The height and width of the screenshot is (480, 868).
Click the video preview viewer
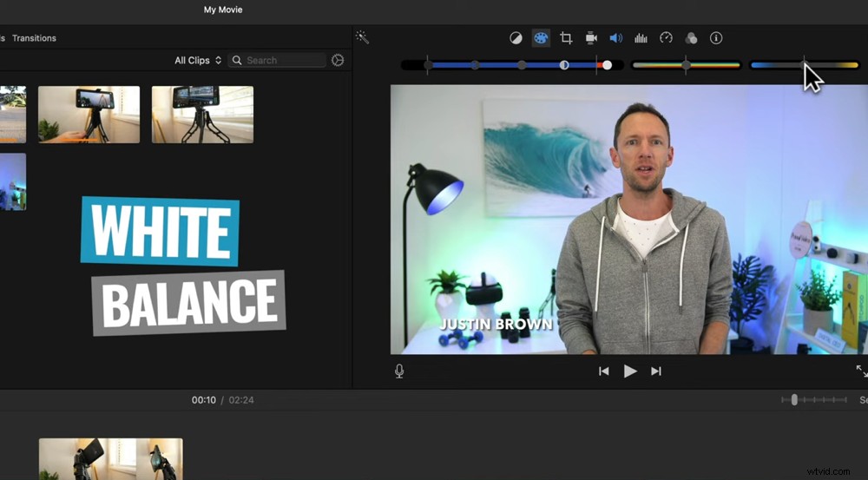click(628, 220)
